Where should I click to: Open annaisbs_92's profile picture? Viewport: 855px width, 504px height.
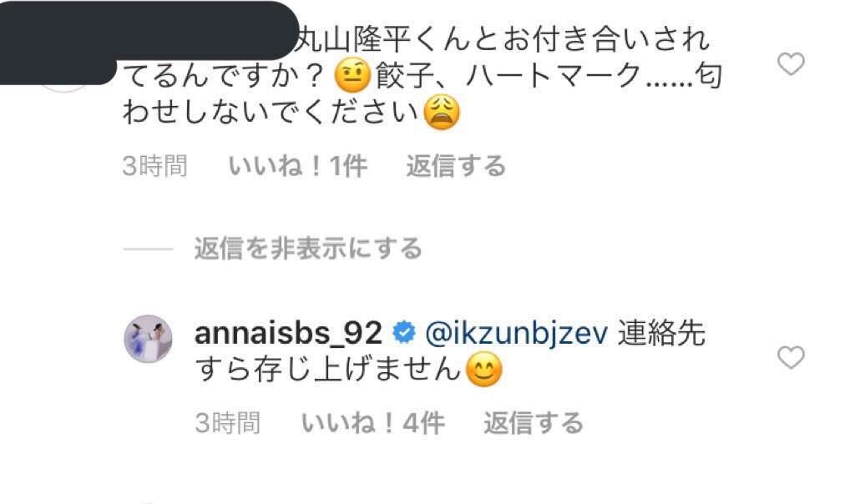point(149,338)
